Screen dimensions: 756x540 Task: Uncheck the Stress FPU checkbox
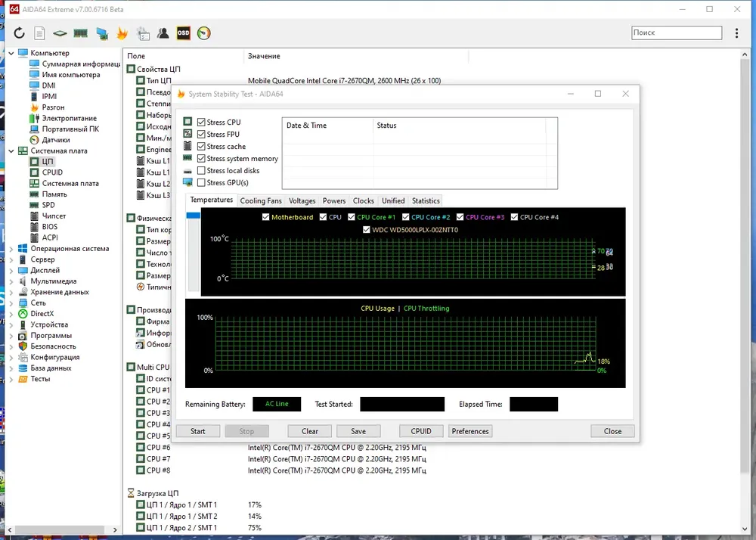(202, 135)
